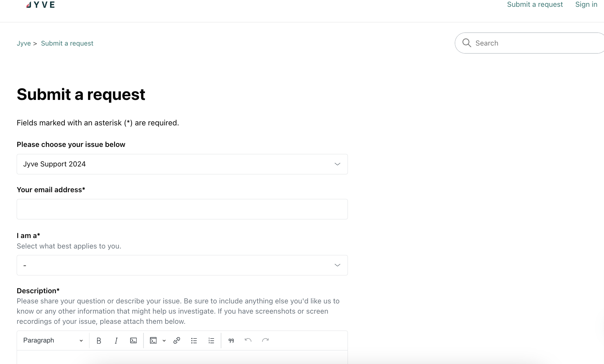Click the email address input field

click(x=182, y=209)
